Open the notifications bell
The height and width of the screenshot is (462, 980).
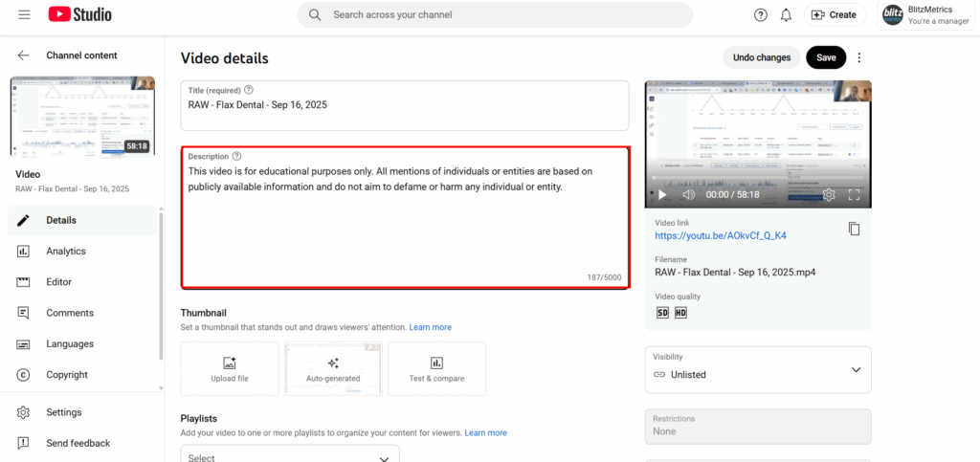coord(786,14)
